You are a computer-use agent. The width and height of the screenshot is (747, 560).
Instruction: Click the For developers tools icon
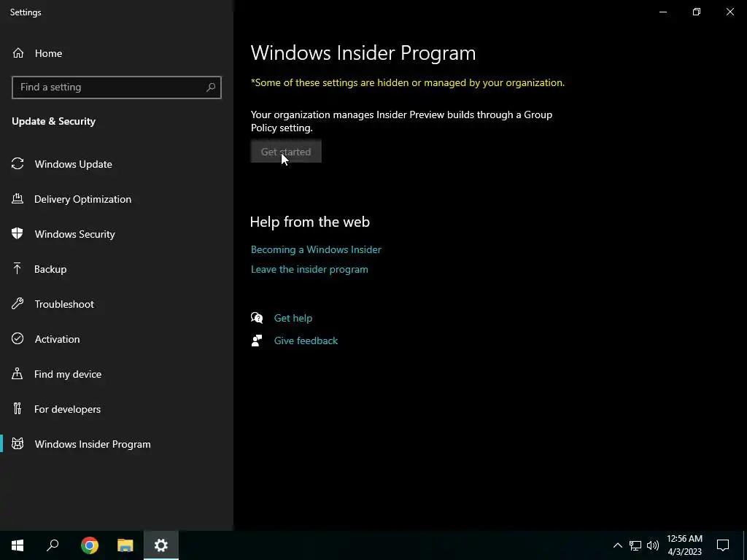tap(18, 409)
